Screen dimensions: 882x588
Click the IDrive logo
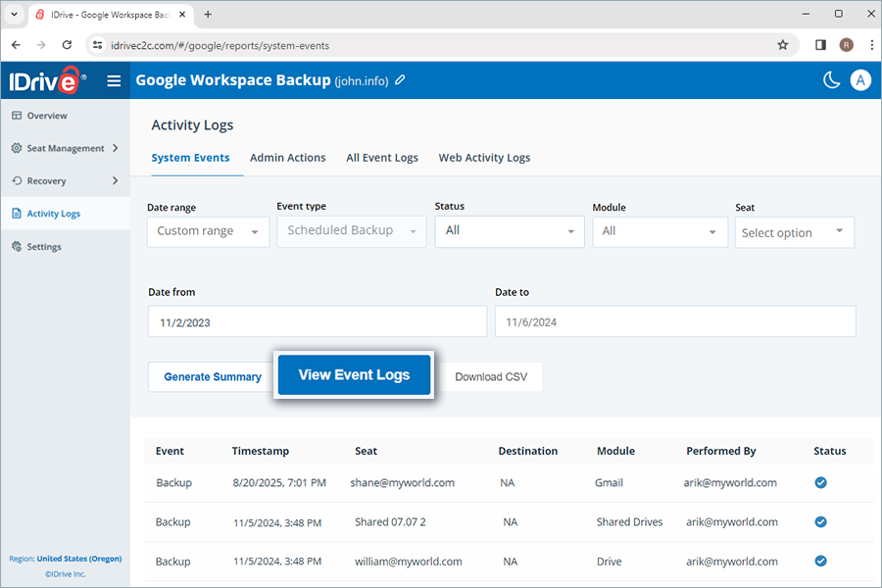(44, 80)
